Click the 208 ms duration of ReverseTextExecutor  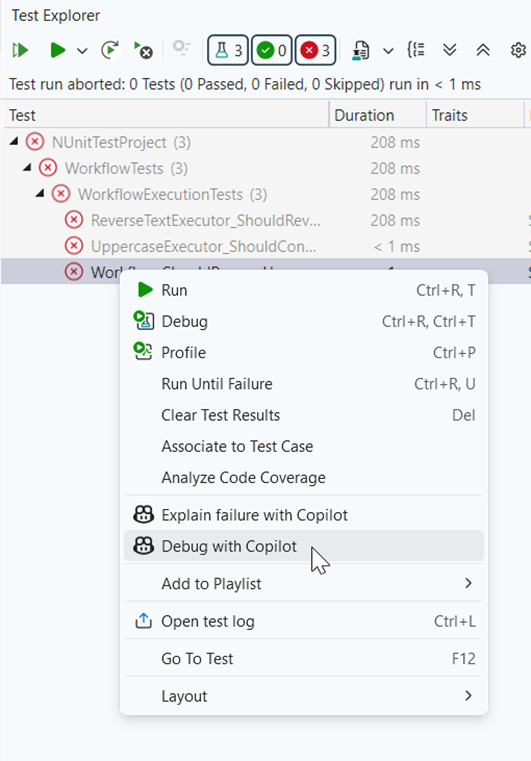coord(395,221)
